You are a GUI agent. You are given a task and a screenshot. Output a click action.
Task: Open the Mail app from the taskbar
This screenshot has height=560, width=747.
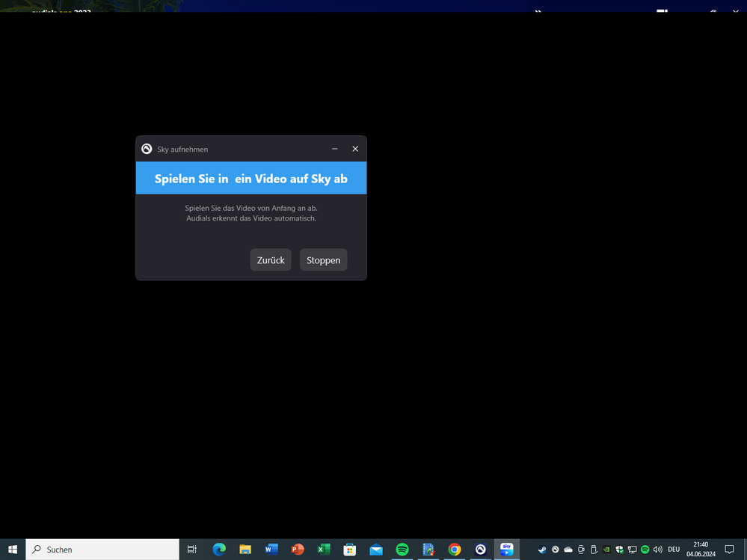tap(376, 550)
